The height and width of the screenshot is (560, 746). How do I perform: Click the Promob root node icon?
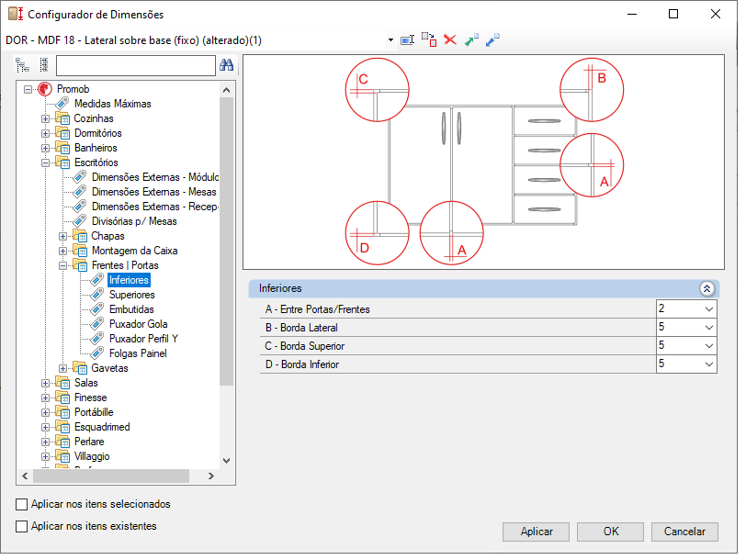pyautogui.click(x=45, y=89)
